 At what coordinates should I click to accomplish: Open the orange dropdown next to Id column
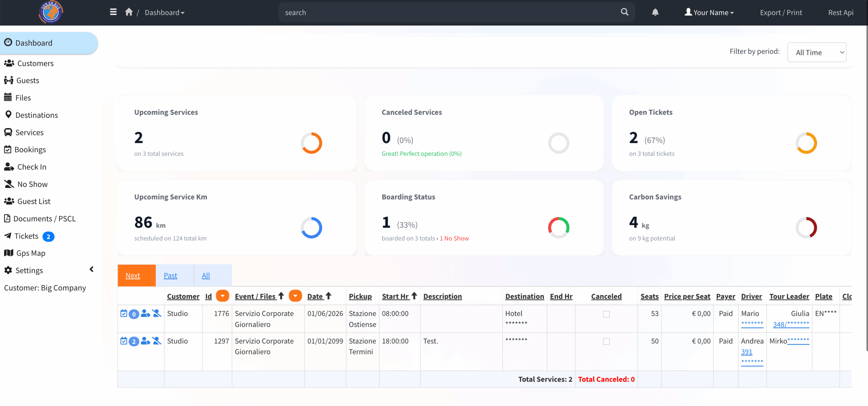pyautogui.click(x=222, y=296)
